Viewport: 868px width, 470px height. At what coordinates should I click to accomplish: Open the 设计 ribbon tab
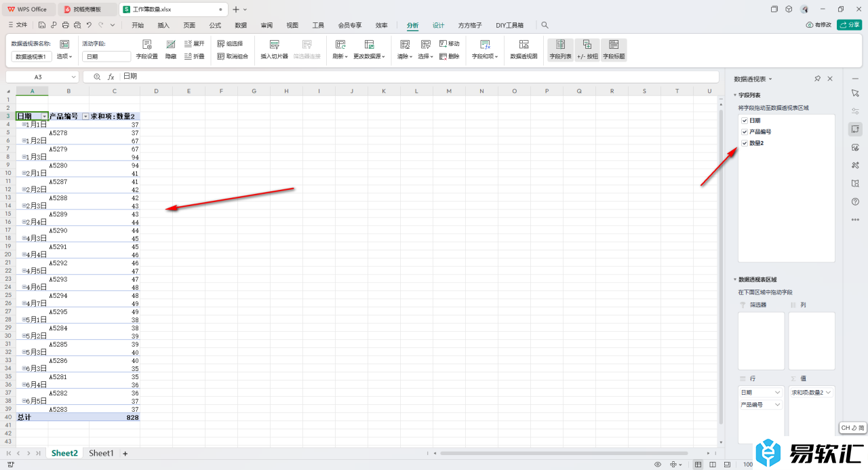click(439, 25)
